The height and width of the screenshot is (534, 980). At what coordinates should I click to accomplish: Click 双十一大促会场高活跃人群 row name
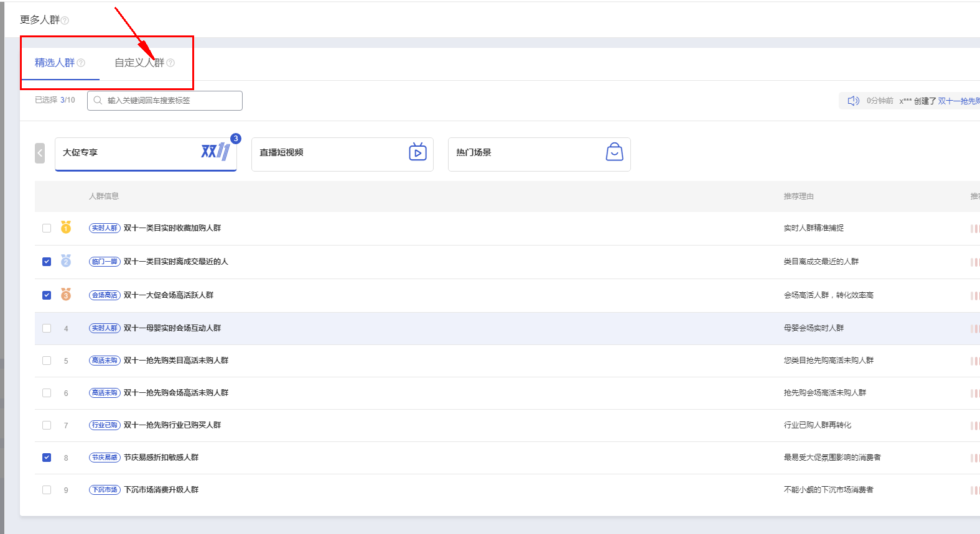click(169, 295)
